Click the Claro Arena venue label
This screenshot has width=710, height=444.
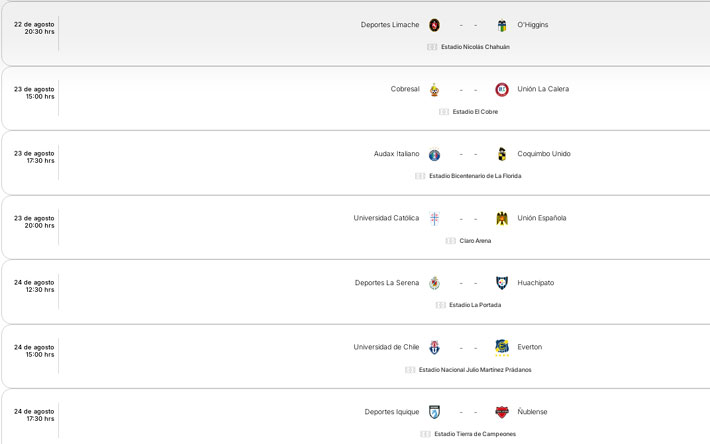pyautogui.click(x=475, y=241)
